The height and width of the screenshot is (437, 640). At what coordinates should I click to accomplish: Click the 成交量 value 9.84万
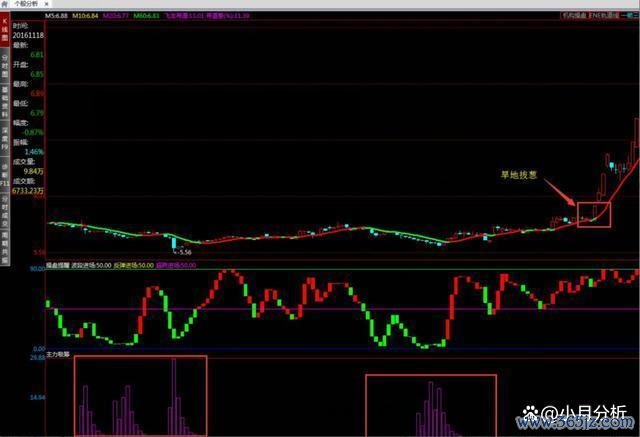(33, 171)
